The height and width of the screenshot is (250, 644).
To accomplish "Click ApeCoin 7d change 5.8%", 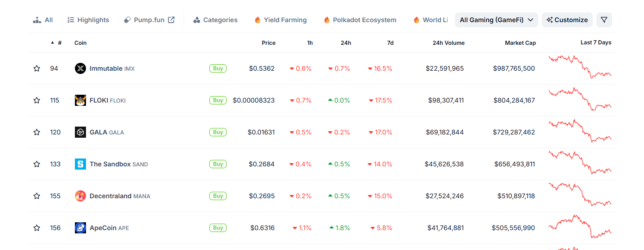I will [x=381, y=228].
